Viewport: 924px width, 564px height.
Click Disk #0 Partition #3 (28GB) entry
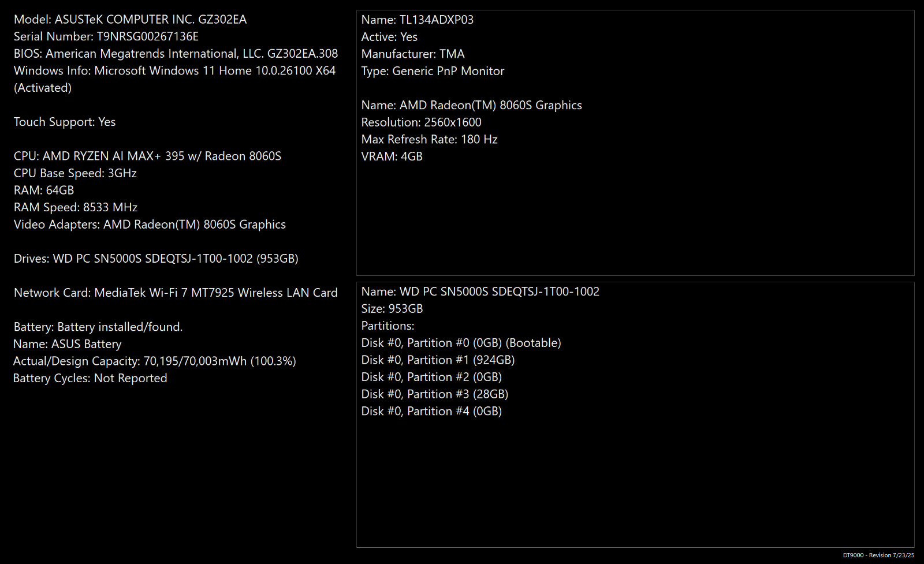tap(435, 394)
